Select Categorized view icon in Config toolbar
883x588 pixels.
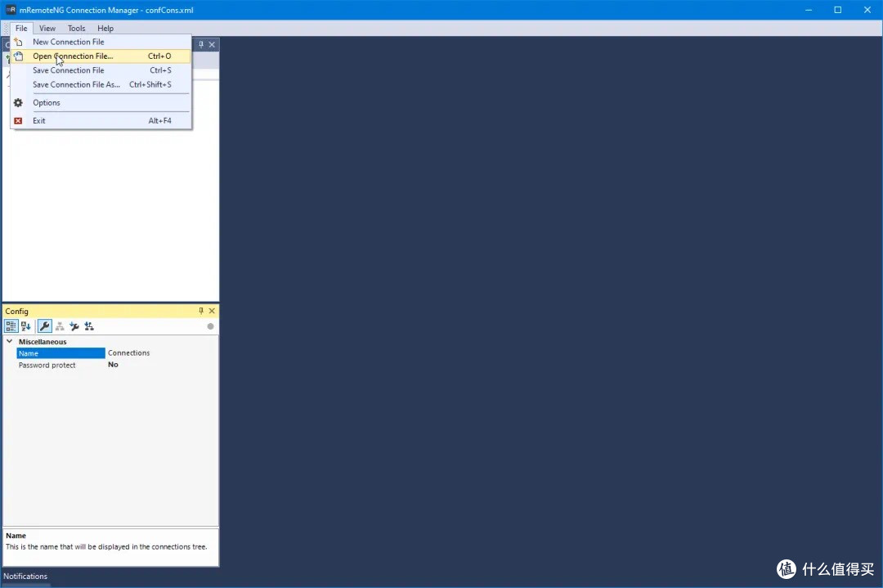(11, 326)
